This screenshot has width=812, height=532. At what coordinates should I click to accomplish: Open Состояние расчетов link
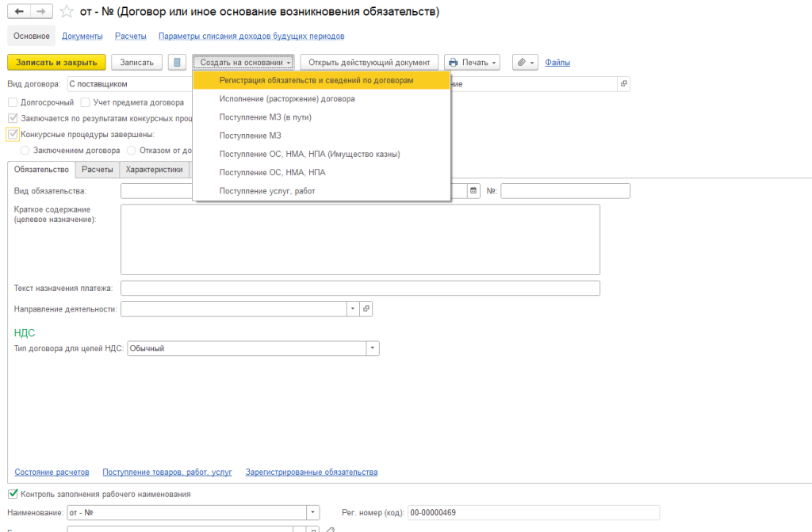point(52,472)
